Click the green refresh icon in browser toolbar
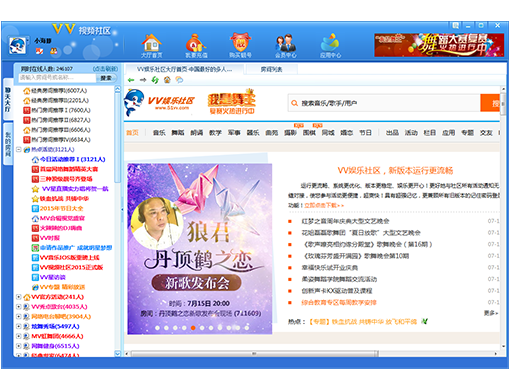Image resolution: width=510 pixels, height=390 pixels. tap(155, 80)
